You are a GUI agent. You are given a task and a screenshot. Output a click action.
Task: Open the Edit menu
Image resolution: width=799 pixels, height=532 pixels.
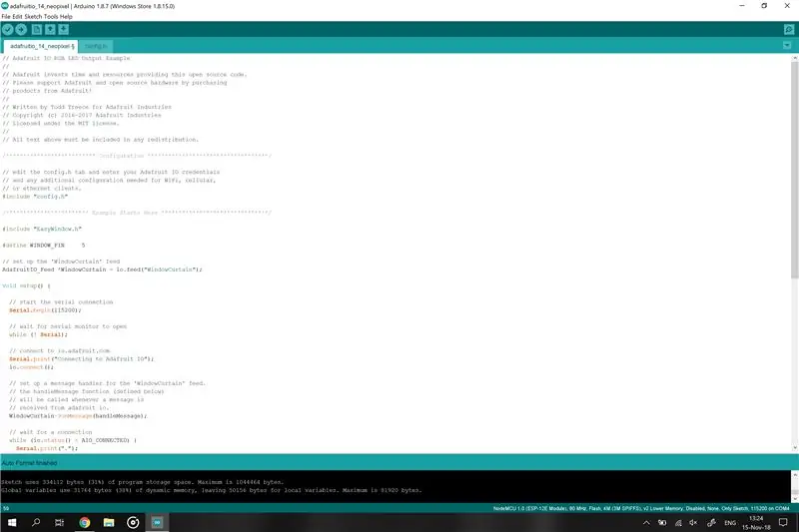pos(17,16)
